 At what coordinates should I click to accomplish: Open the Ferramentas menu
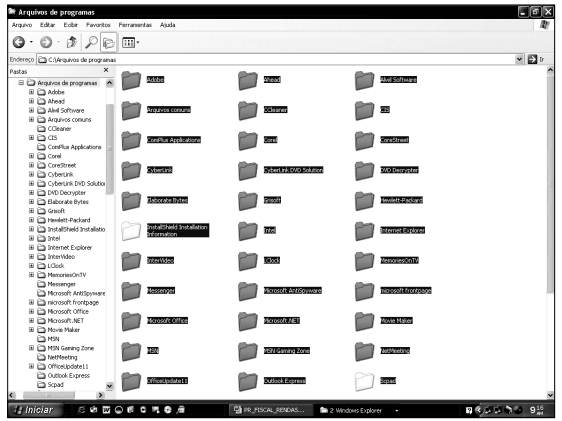pyautogui.click(x=135, y=25)
